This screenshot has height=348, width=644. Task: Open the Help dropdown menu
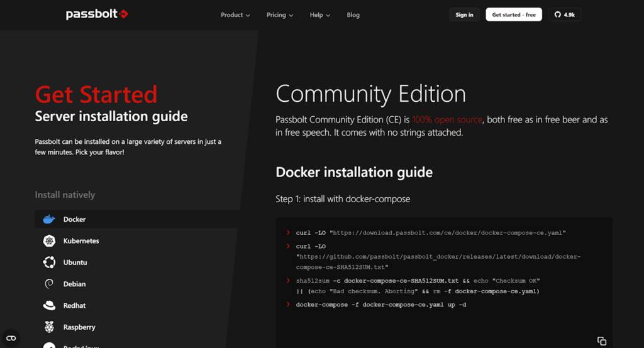pyautogui.click(x=320, y=15)
